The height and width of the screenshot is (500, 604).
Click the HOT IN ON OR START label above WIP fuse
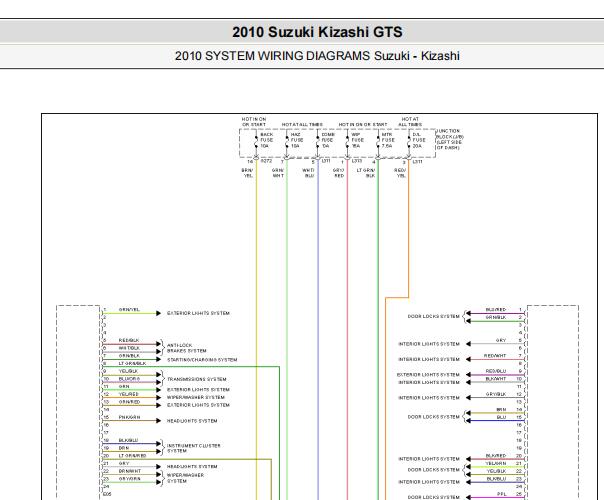[x=363, y=125]
